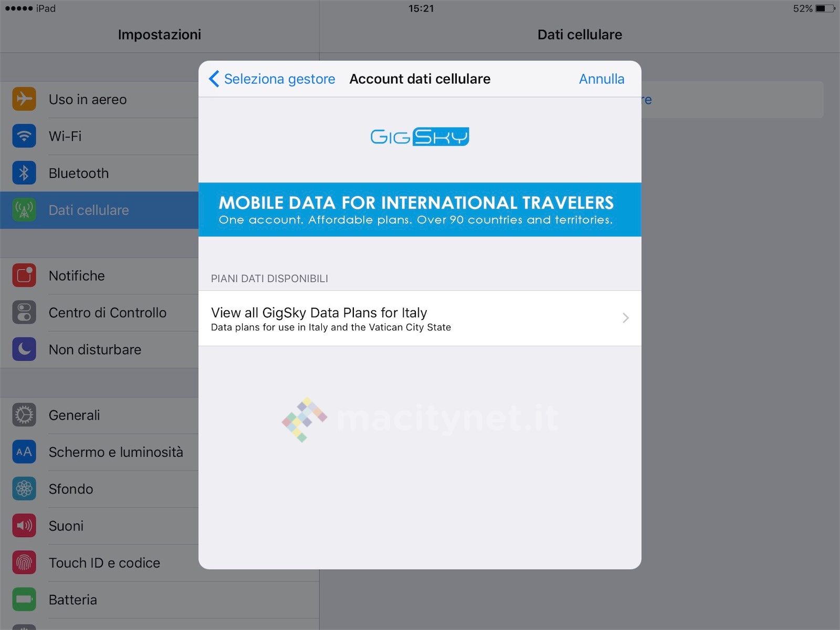
Task: Open the Uso in aereo settings row
Action: click(x=99, y=99)
